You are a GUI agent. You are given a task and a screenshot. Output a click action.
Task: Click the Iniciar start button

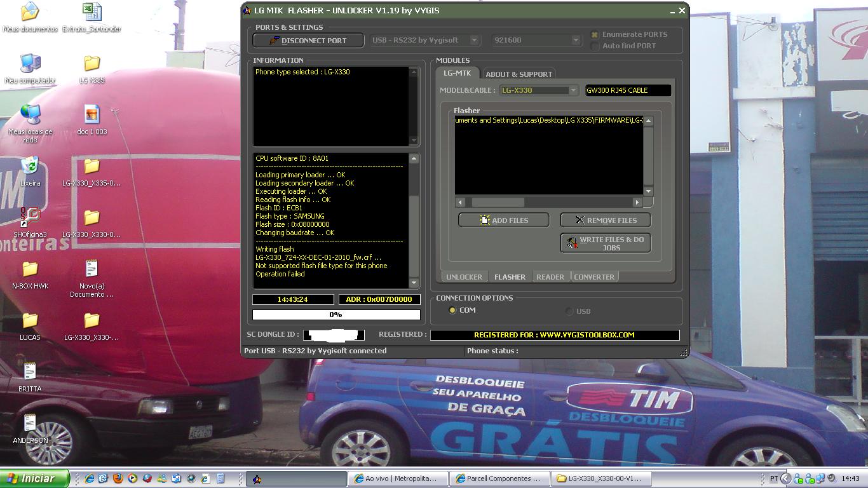point(34,478)
